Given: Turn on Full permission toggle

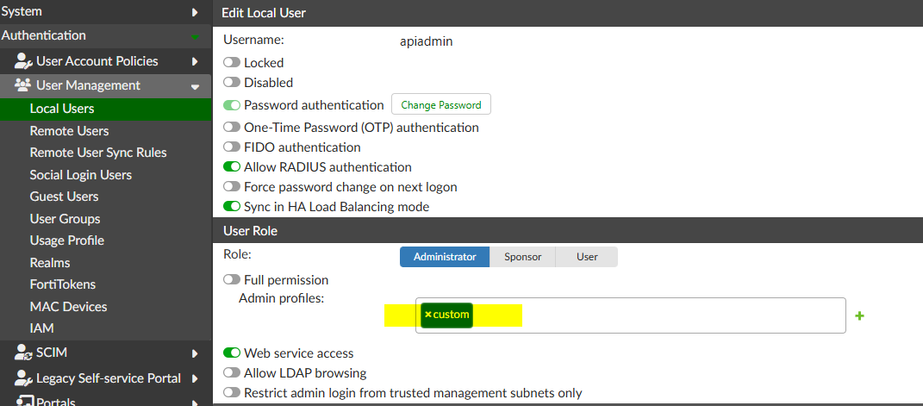Looking at the screenshot, I should (232, 280).
